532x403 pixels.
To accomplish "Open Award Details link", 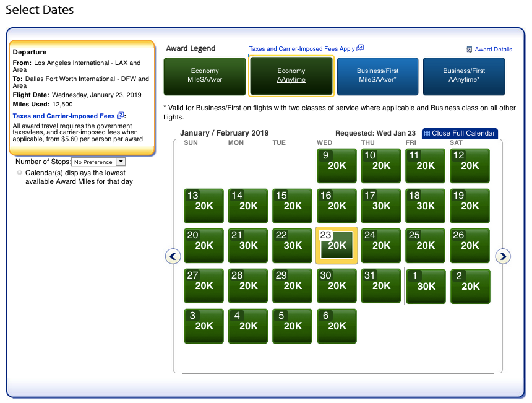I will pos(493,50).
